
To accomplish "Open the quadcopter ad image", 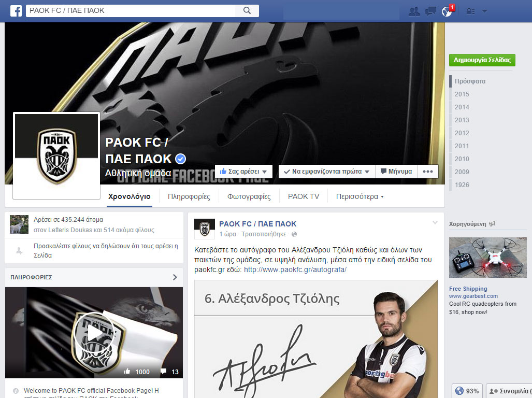I will [488, 258].
